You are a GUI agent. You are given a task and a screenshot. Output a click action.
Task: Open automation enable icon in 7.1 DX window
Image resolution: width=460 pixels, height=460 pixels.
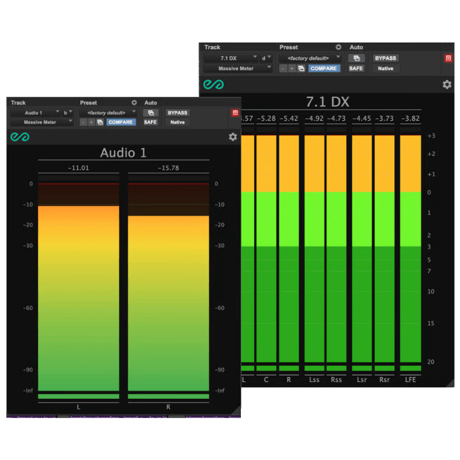[356, 58]
